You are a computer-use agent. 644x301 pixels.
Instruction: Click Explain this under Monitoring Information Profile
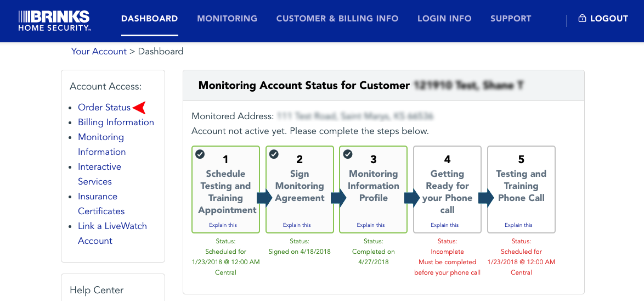(371, 225)
